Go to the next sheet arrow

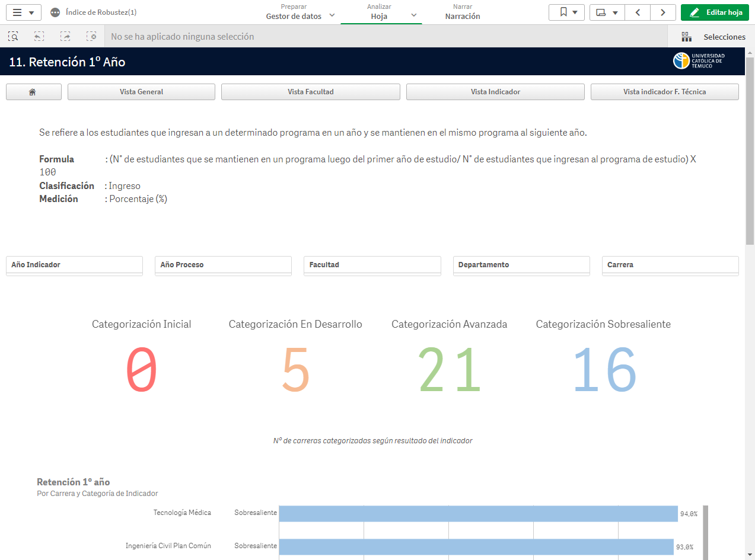[663, 12]
